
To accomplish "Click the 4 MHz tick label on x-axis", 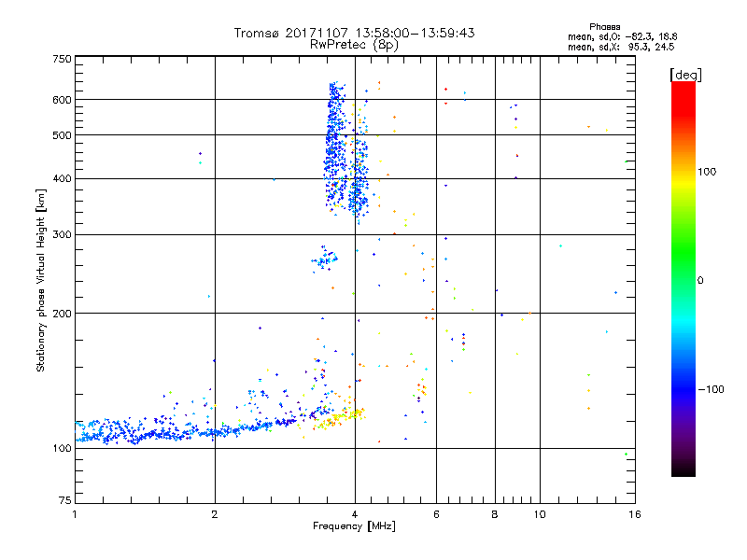I will click(x=355, y=514).
